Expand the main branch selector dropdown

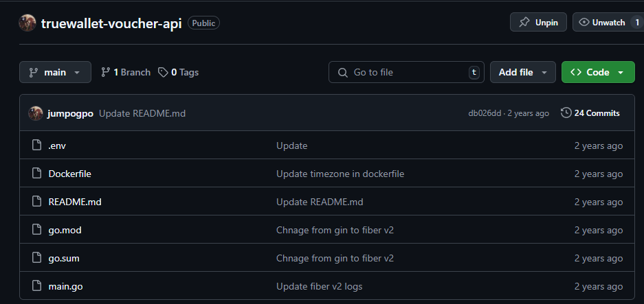pos(55,72)
